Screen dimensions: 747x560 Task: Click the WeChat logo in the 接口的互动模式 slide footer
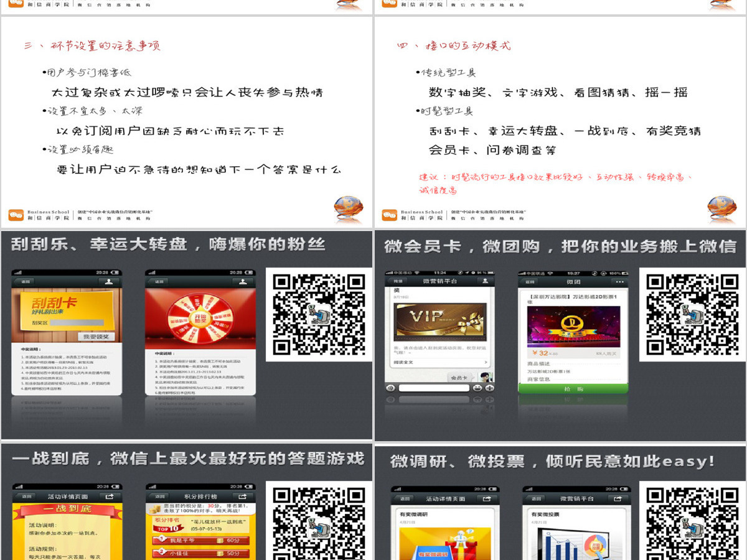(x=390, y=215)
